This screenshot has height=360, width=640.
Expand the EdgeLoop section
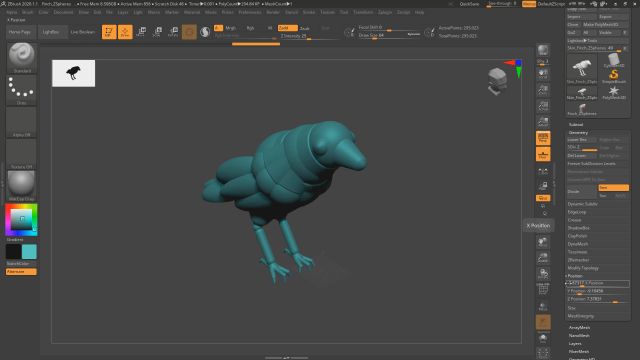pyautogui.click(x=577, y=212)
